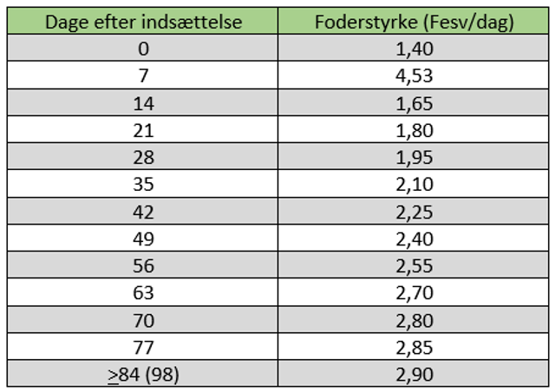Select the final value 2,90
Image resolution: width=555 pixels, height=392 pixels.
tap(414, 374)
